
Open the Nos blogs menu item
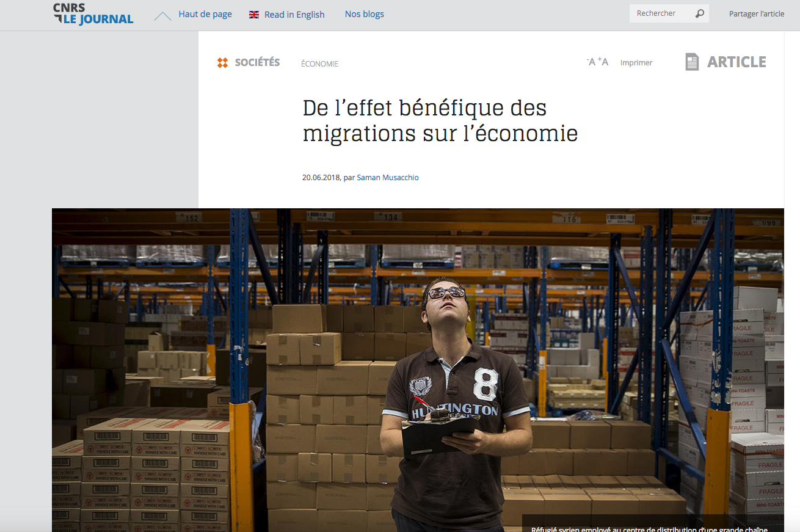365,14
